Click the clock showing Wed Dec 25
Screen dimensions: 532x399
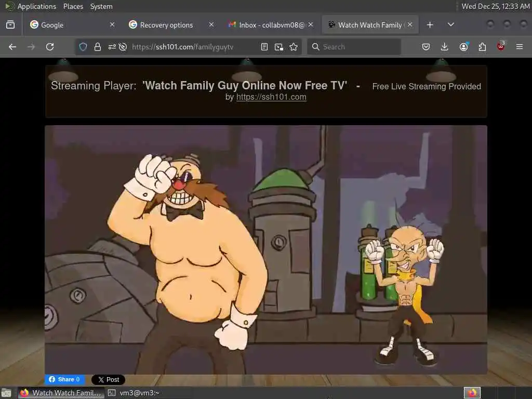coord(495,6)
